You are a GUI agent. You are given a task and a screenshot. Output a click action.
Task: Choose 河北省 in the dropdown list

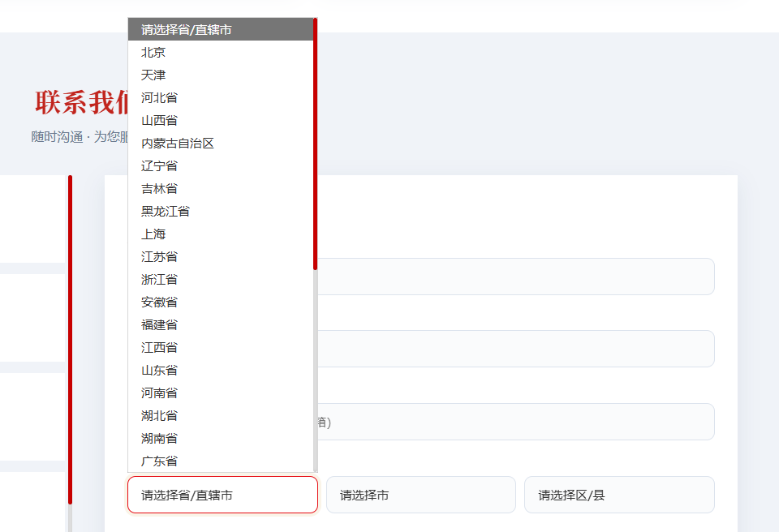(221, 98)
